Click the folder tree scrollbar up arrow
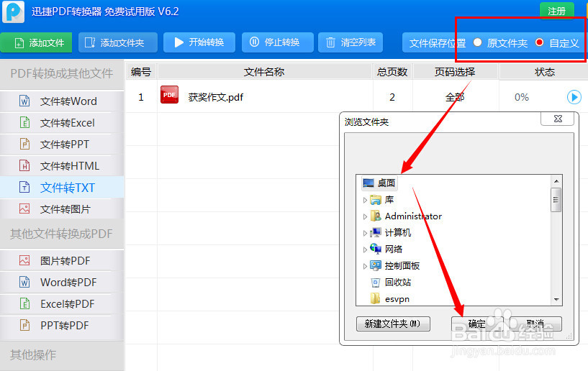The width and height of the screenshot is (588, 371). click(556, 181)
